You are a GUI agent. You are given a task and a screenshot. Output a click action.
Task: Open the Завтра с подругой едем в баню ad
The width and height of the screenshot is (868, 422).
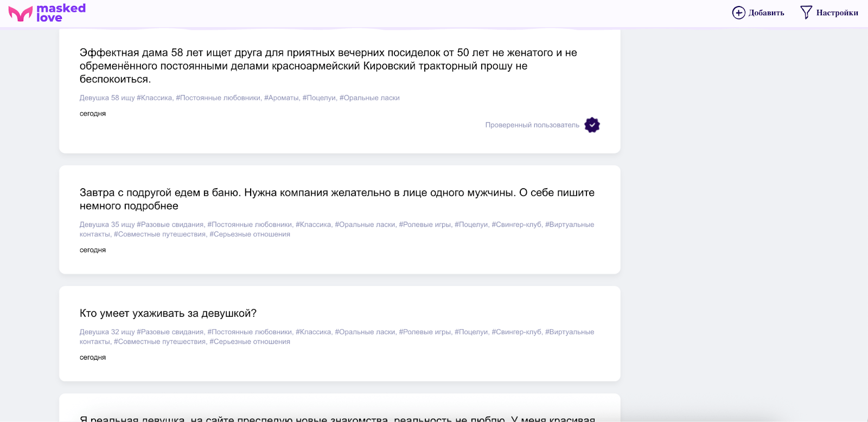point(337,199)
